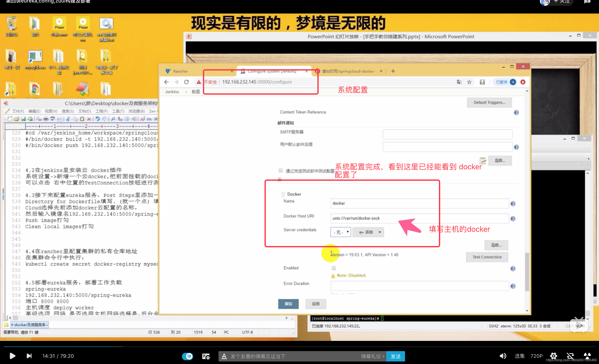The height and width of the screenshot is (364, 599).
Task: Click the browser Back arrow
Action: point(166,82)
